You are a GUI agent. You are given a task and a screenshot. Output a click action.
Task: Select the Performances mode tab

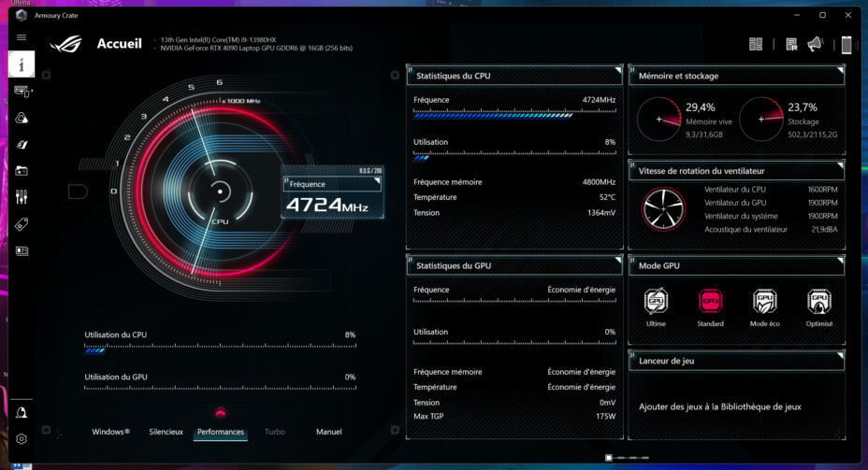tap(221, 432)
